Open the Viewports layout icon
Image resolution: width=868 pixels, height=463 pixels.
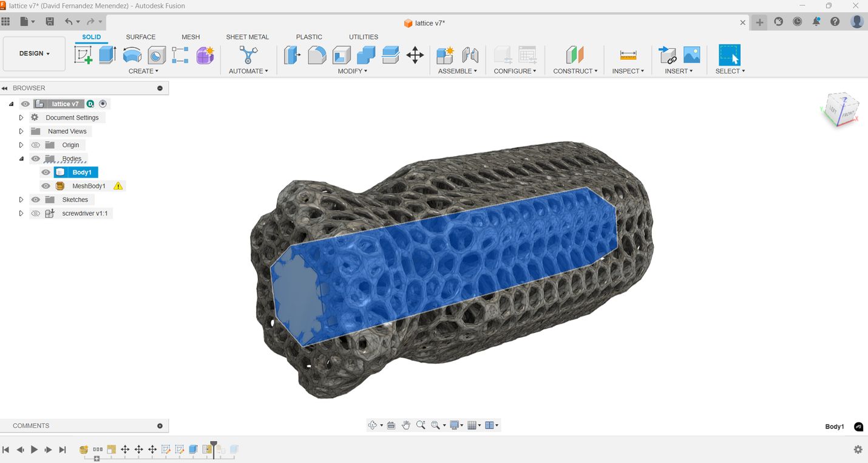point(490,425)
